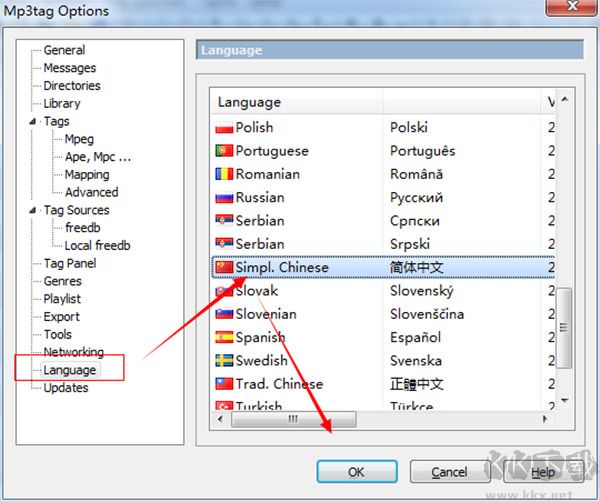Select Mpeg under Tags
Viewport: 600px width, 502px height.
tap(79, 139)
